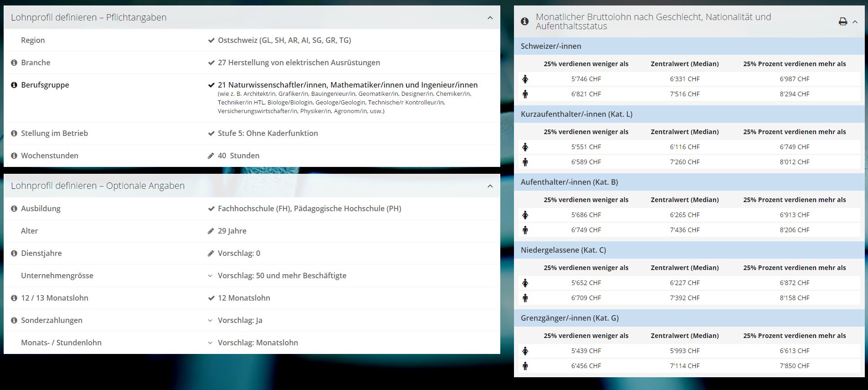Click the female icon under Schweizer/-innen

[x=525, y=79]
